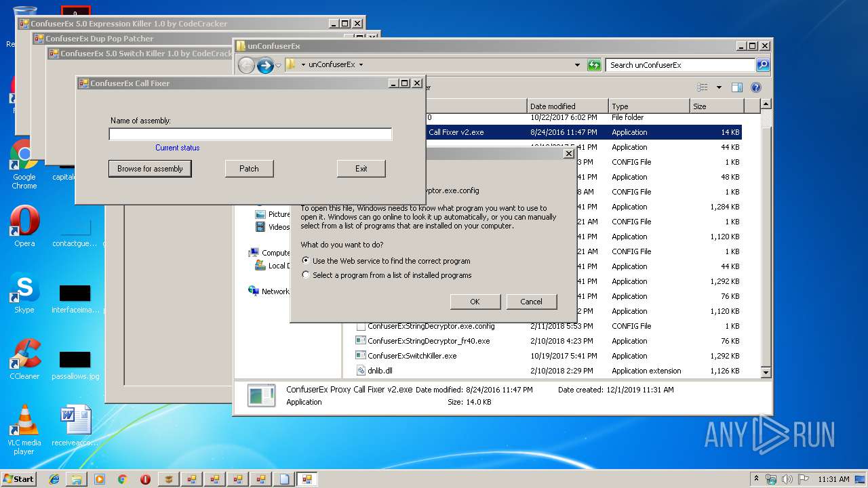
Task: Open Explorer help question-mark icon
Action: (756, 87)
